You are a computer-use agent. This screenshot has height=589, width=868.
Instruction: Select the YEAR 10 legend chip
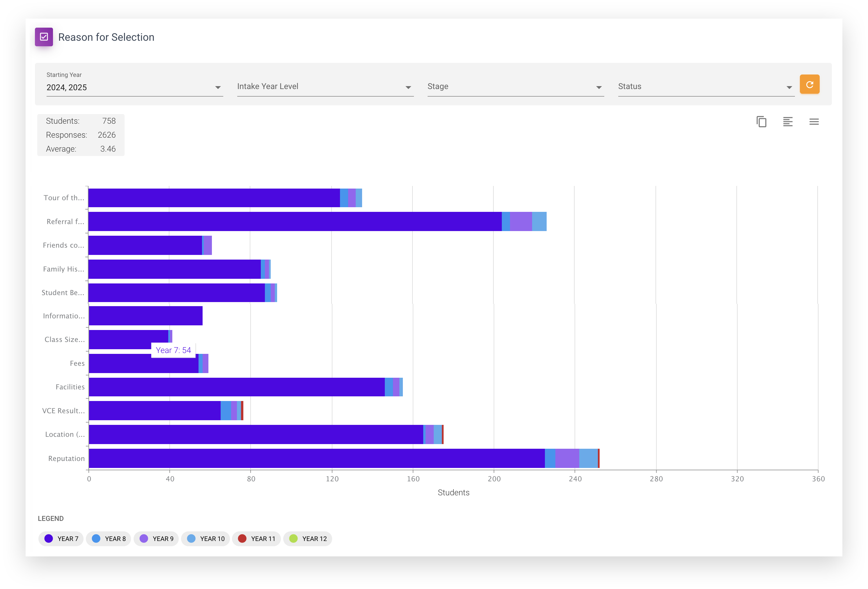[205, 539]
